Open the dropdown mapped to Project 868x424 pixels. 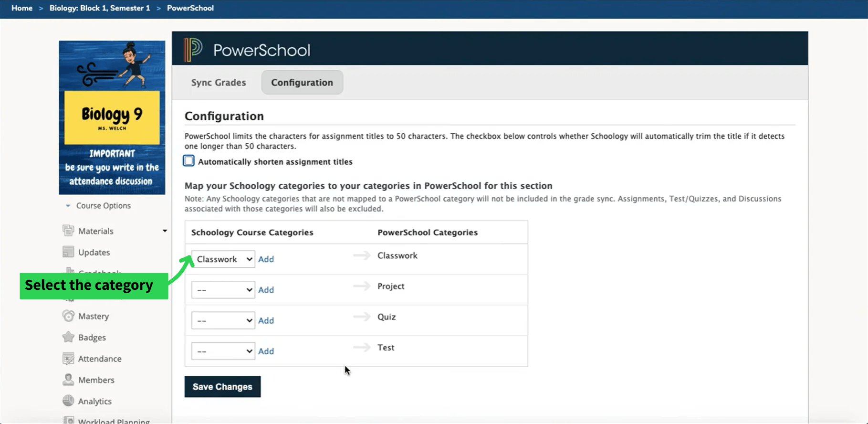[x=223, y=289]
